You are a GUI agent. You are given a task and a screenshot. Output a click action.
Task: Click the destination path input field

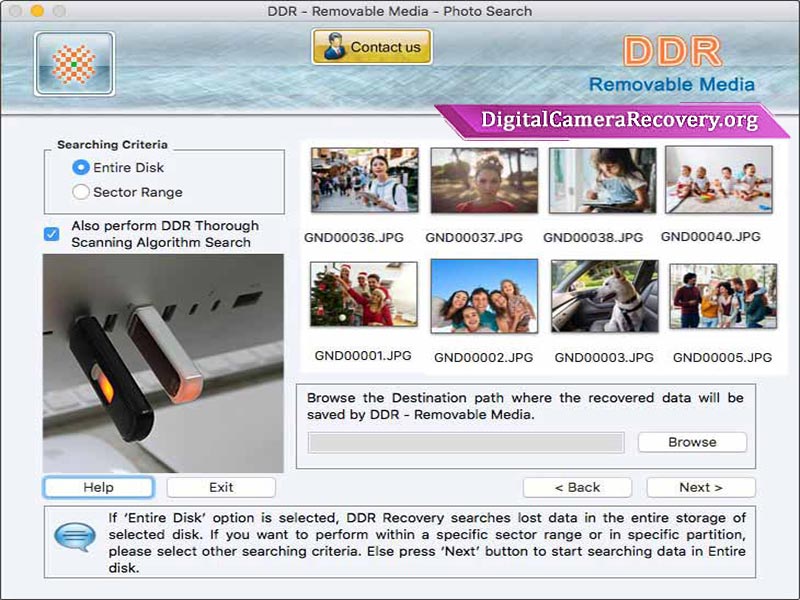(x=466, y=442)
